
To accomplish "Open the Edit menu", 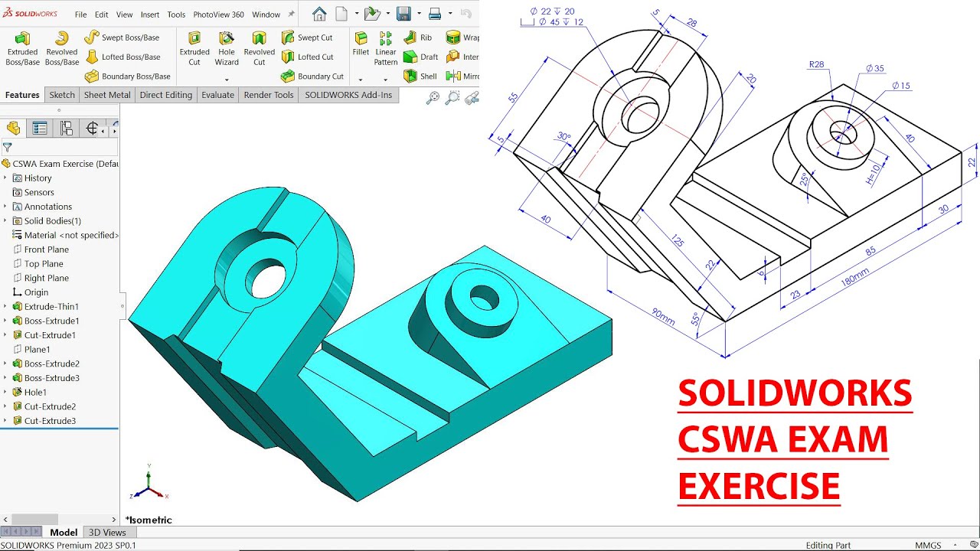I will pyautogui.click(x=101, y=15).
